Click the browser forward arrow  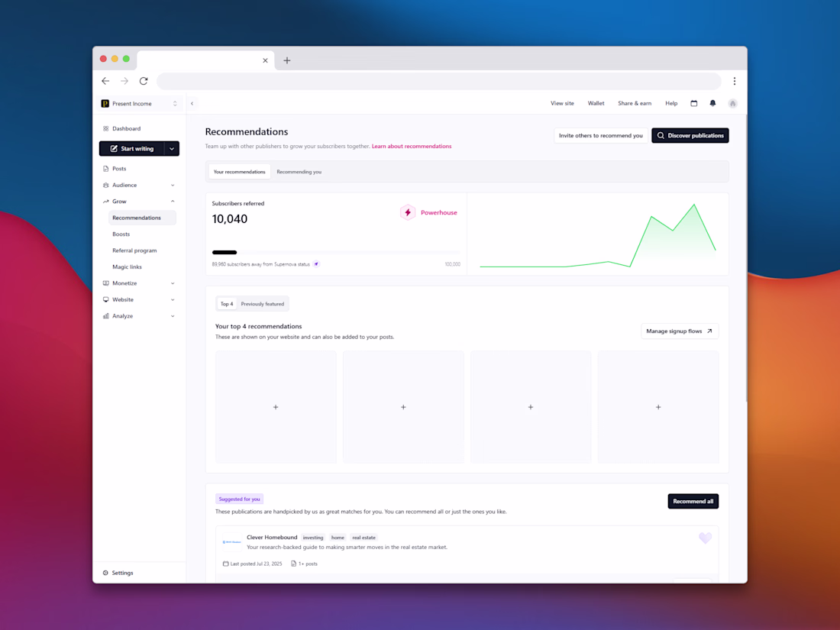click(124, 81)
